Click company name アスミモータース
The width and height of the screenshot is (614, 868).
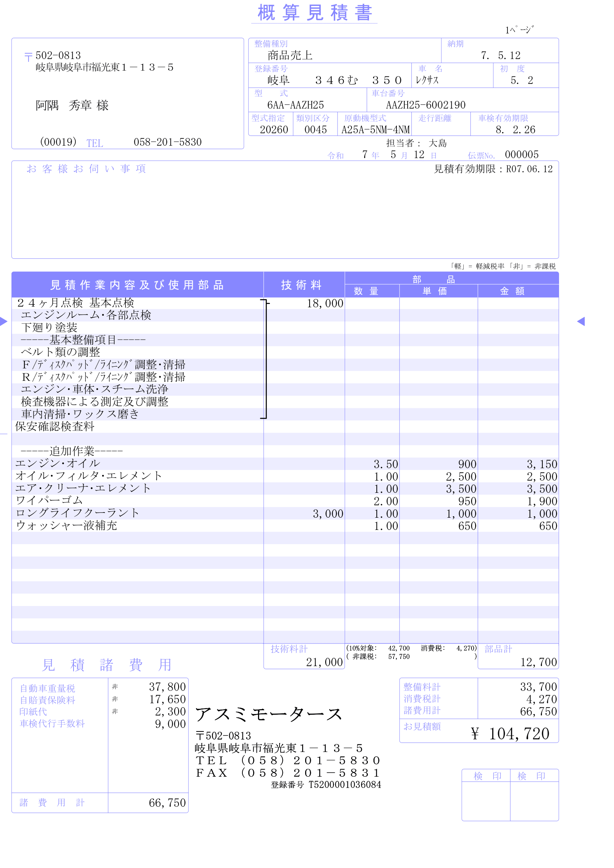pyautogui.click(x=269, y=714)
